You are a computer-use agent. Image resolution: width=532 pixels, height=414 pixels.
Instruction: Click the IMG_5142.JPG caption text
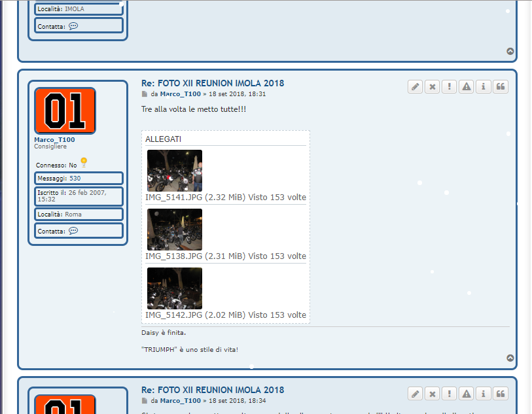[x=226, y=315]
